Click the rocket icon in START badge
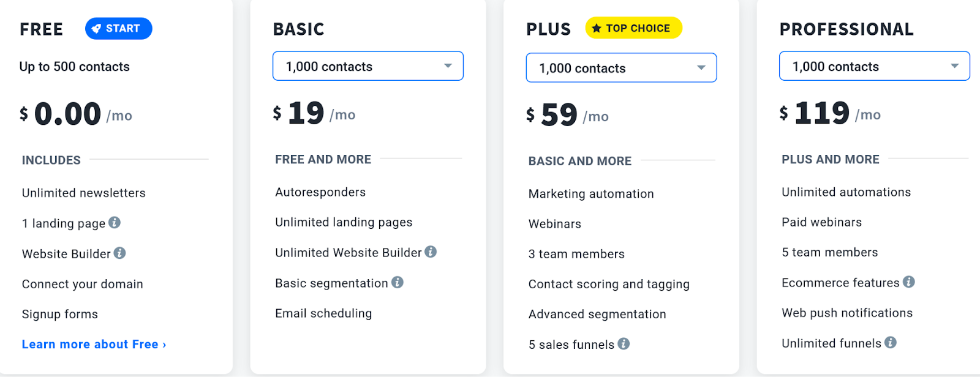This screenshot has height=377, width=980. coord(96,29)
